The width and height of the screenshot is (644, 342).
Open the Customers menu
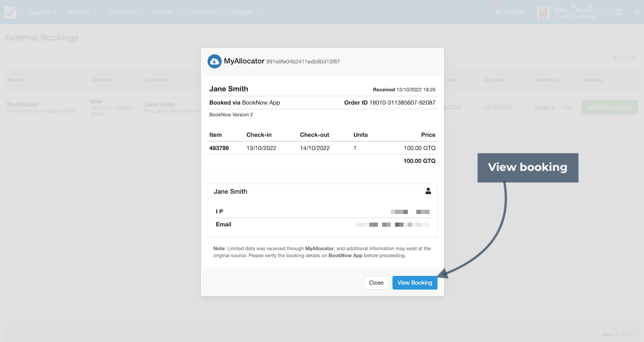[124, 12]
